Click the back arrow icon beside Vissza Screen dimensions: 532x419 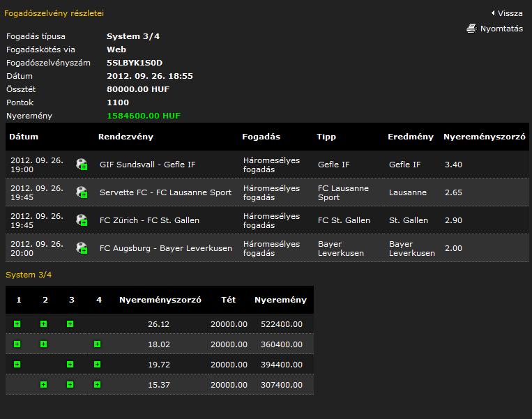pos(493,13)
